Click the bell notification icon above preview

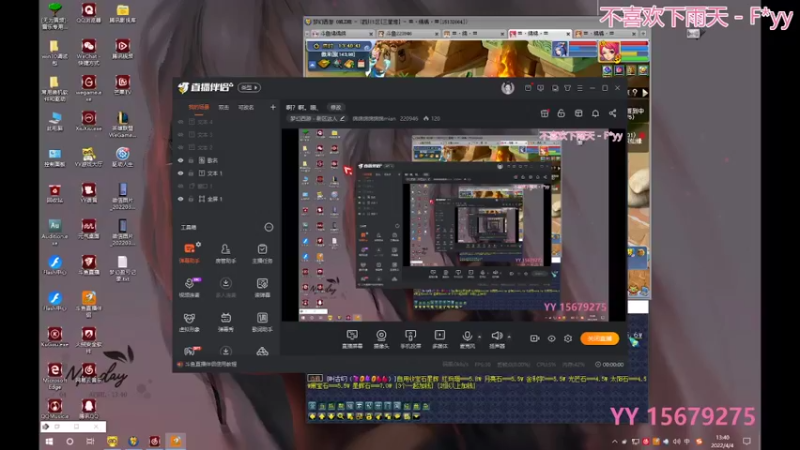595,113
